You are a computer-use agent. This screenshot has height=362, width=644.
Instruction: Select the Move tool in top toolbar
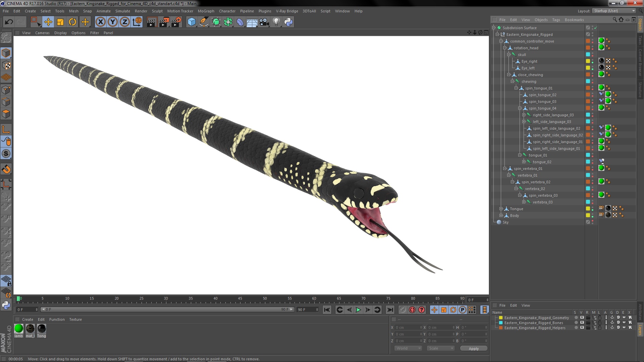[48, 22]
